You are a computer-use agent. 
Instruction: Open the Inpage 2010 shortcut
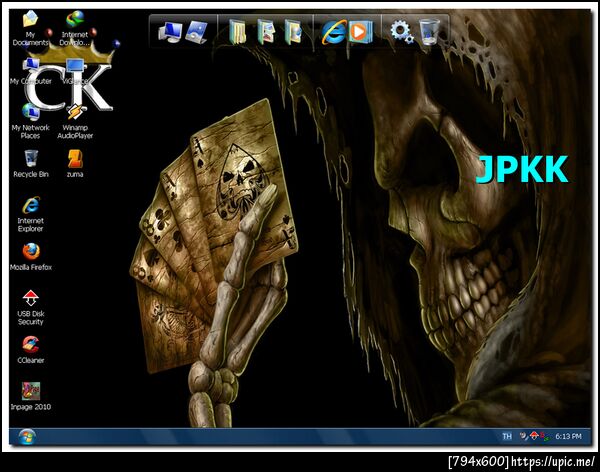31,396
